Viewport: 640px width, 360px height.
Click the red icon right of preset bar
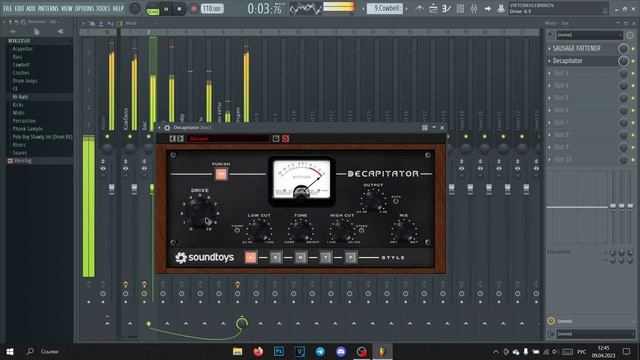coord(286,139)
